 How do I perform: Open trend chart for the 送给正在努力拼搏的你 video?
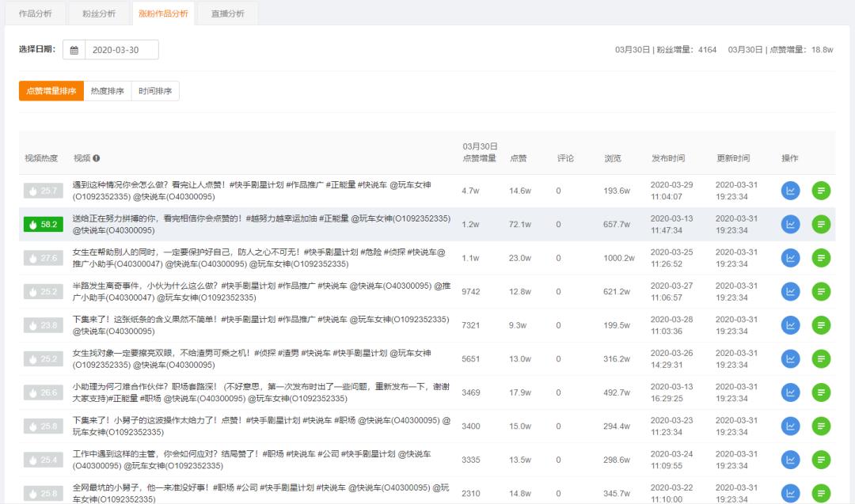tap(789, 224)
